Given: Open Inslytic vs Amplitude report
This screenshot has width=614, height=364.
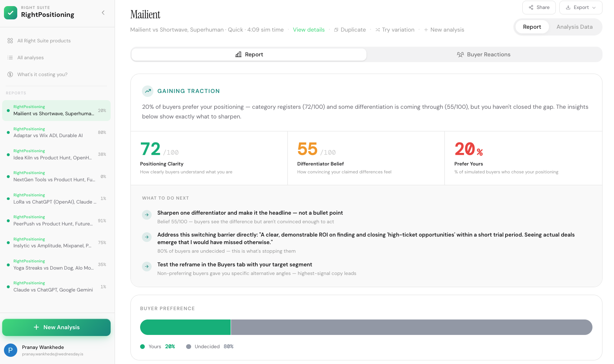Looking at the screenshot, I should (x=56, y=243).
